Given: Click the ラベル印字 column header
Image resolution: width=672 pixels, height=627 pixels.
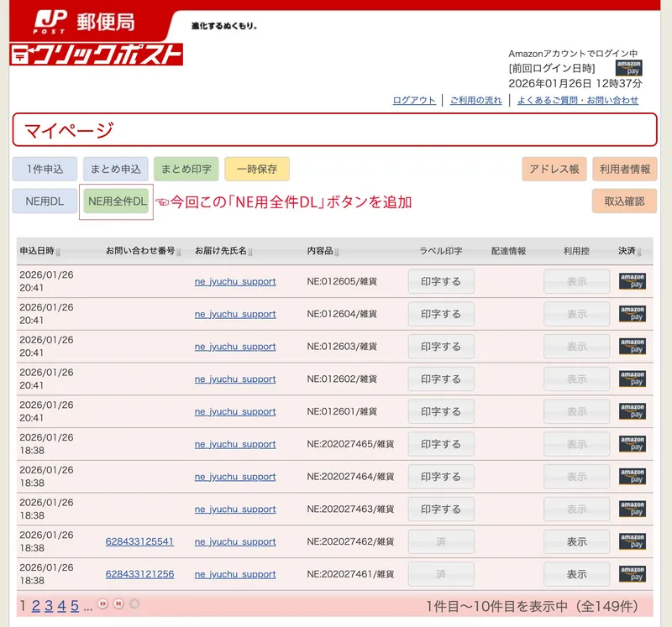Looking at the screenshot, I should [440, 251].
